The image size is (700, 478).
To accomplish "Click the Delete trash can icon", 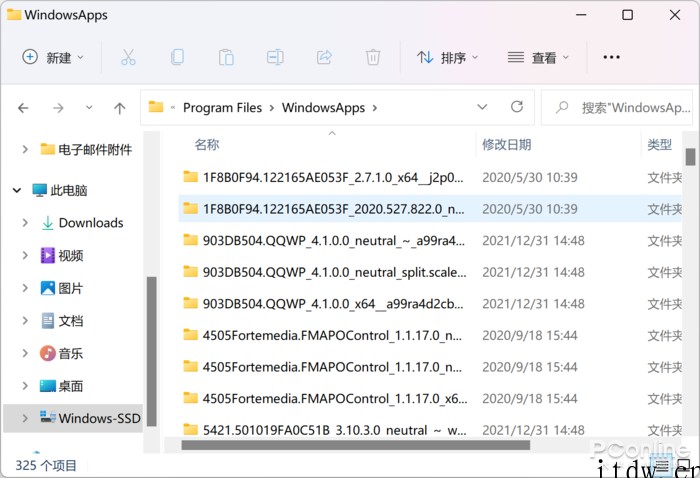I will tap(373, 58).
